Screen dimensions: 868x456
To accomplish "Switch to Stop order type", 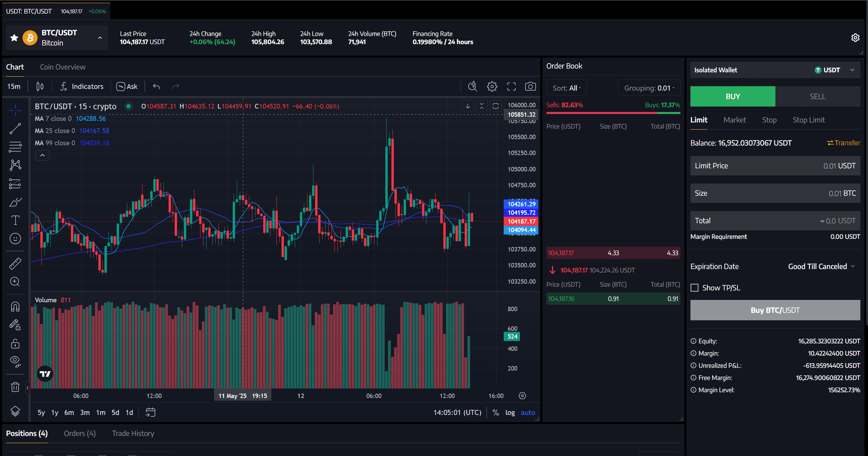I will point(769,120).
